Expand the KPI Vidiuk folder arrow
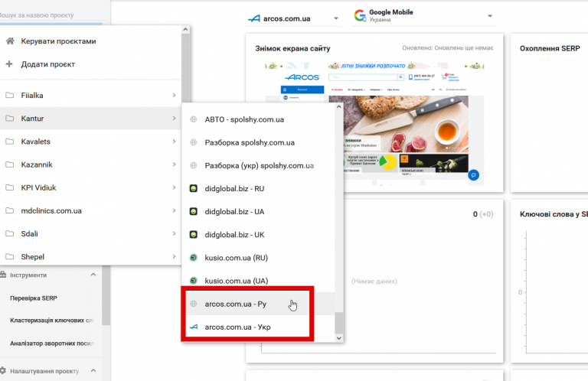This screenshot has height=381, width=588. coord(174,187)
